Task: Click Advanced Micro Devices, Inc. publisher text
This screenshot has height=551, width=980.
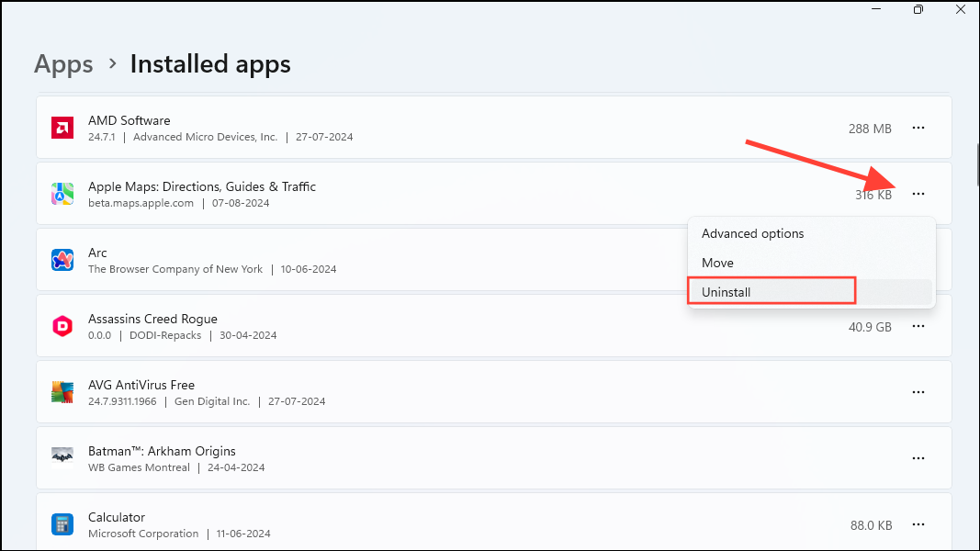Action: [205, 137]
